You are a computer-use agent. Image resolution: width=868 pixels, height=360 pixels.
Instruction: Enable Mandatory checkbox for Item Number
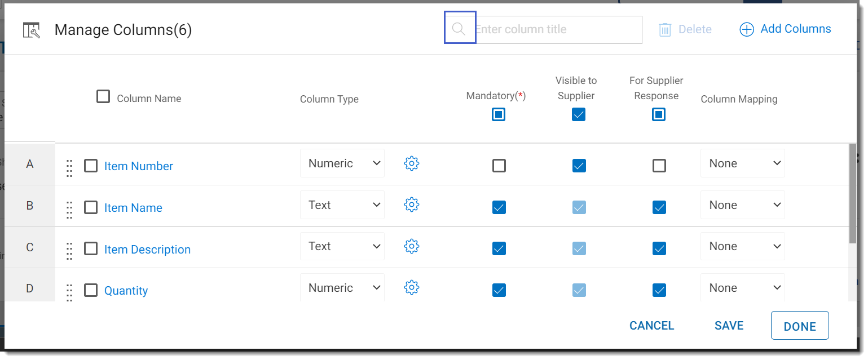tap(499, 166)
